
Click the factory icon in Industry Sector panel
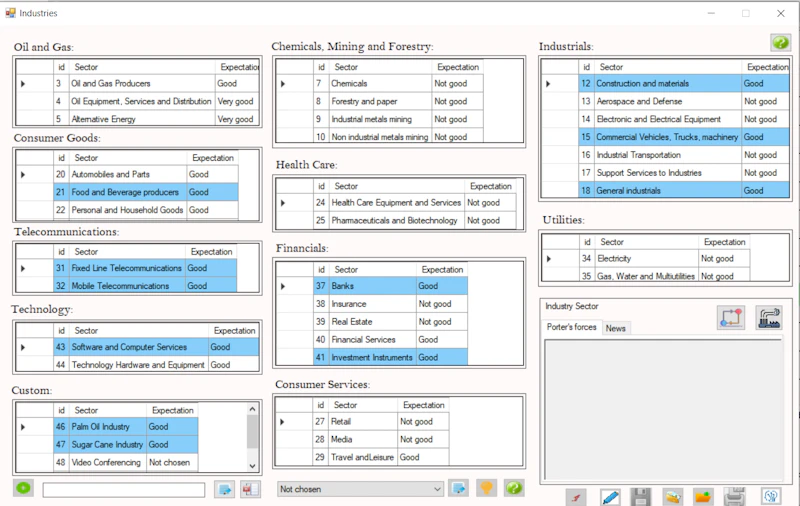(x=768, y=317)
